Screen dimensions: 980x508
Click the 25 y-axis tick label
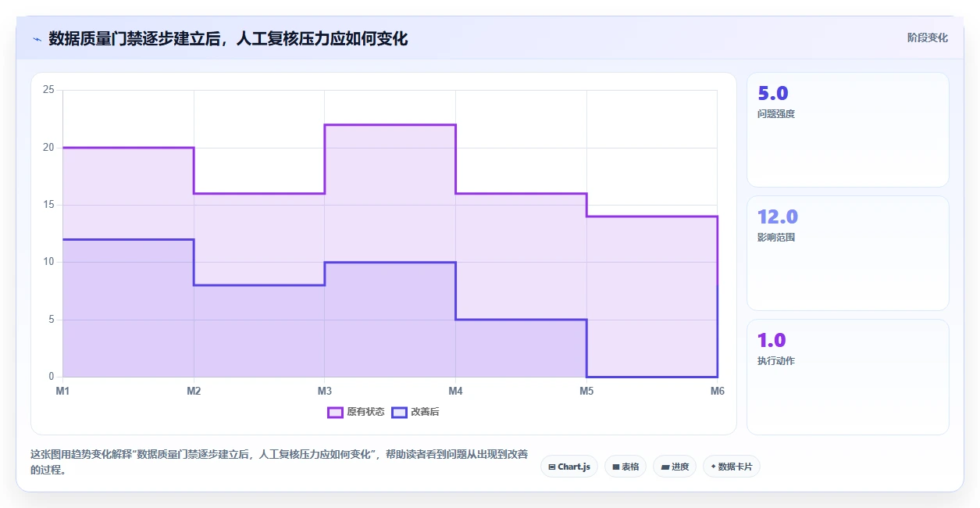click(x=48, y=90)
